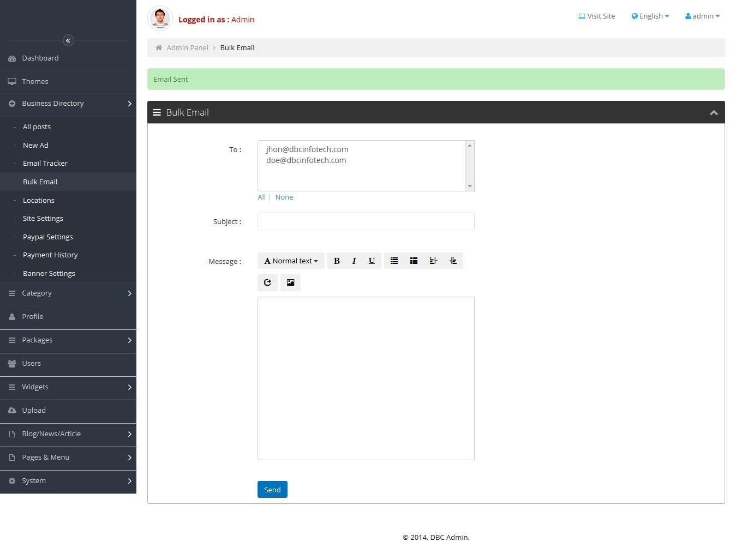Click the None recipients link
The width and height of the screenshot is (736, 560).
[284, 197]
